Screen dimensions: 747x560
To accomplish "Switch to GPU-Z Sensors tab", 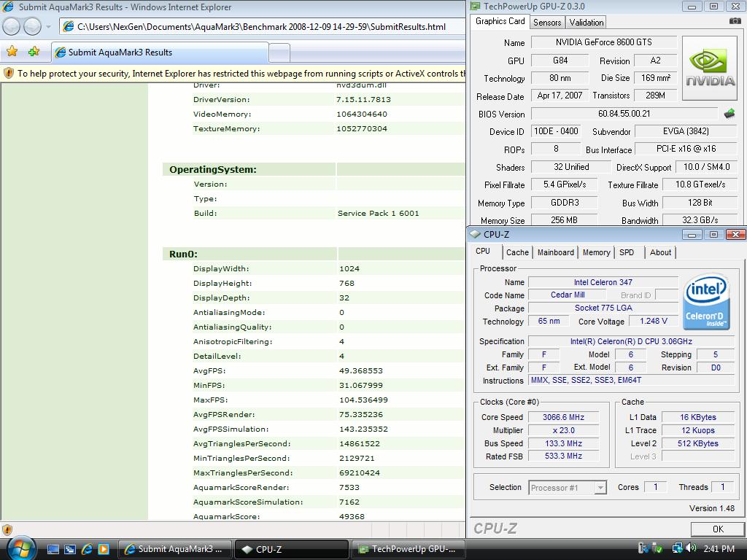I will [x=547, y=23].
